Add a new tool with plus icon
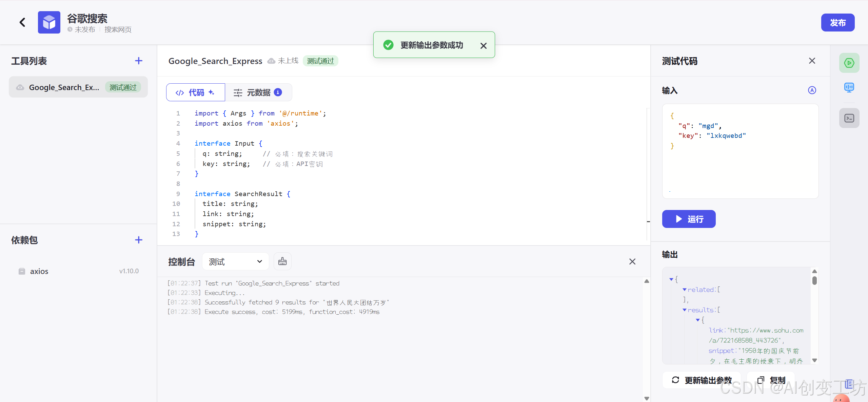 tap(138, 61)
